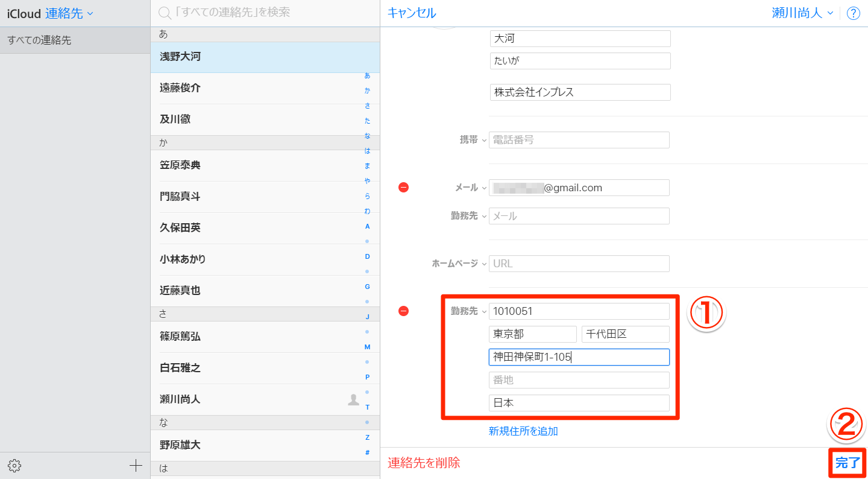Viewport: 868px width, 479px height.
Task: Open the iCloud 連絡先 app switcher dropdown
Action: click(51, 13)
